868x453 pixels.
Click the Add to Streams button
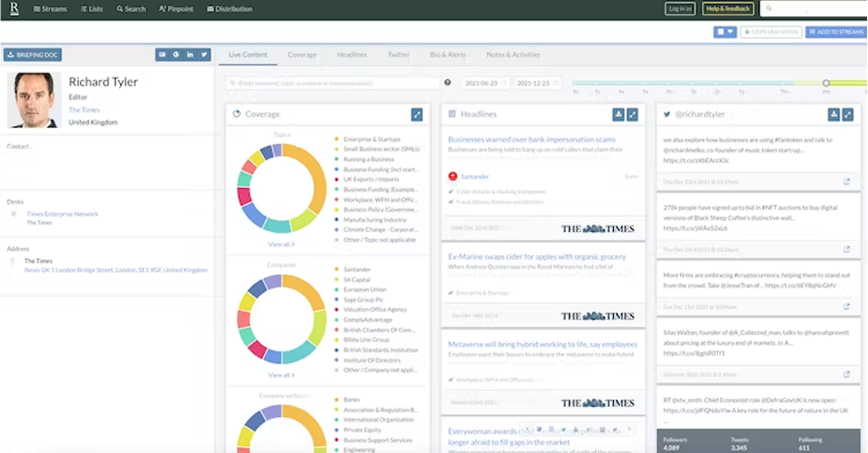tap(836, 32)
